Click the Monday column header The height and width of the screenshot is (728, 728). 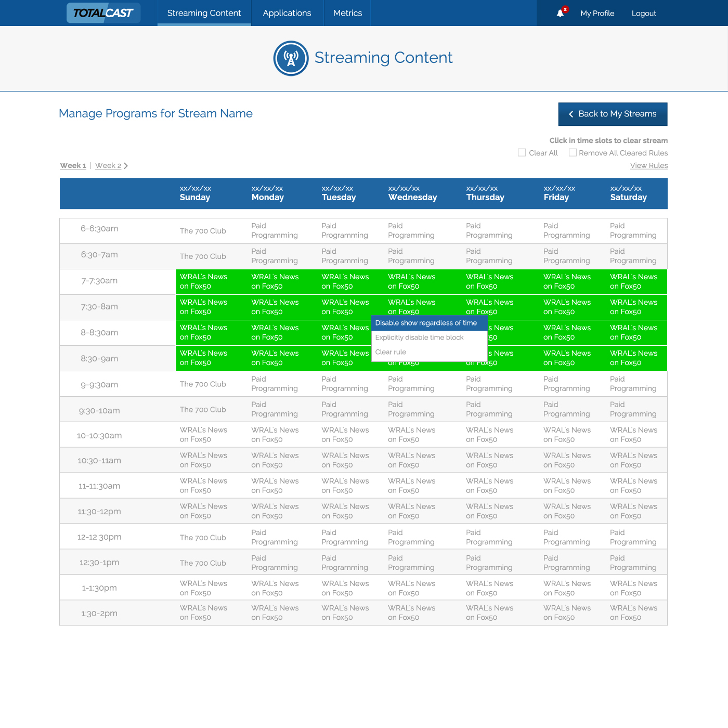coord(267,193)
